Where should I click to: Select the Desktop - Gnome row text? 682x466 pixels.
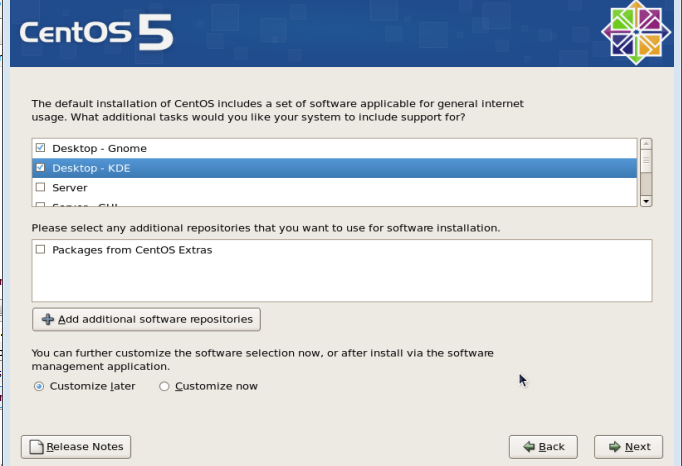[99, 148]
